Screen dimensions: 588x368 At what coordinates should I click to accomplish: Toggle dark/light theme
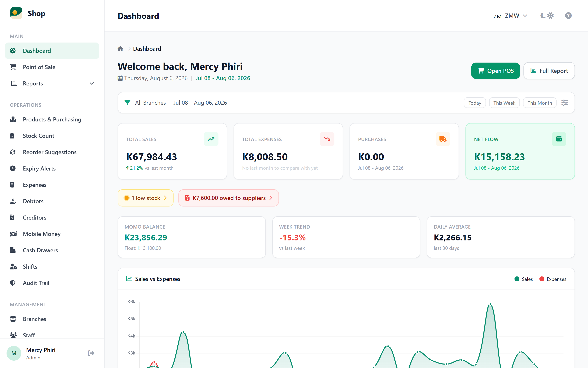click(547, 16)
